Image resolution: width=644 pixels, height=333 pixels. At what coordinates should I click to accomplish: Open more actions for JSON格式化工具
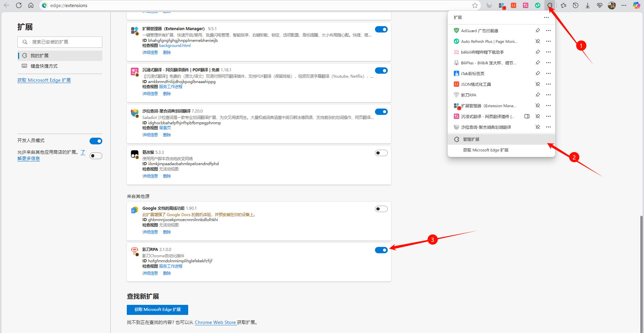point(548,84)
